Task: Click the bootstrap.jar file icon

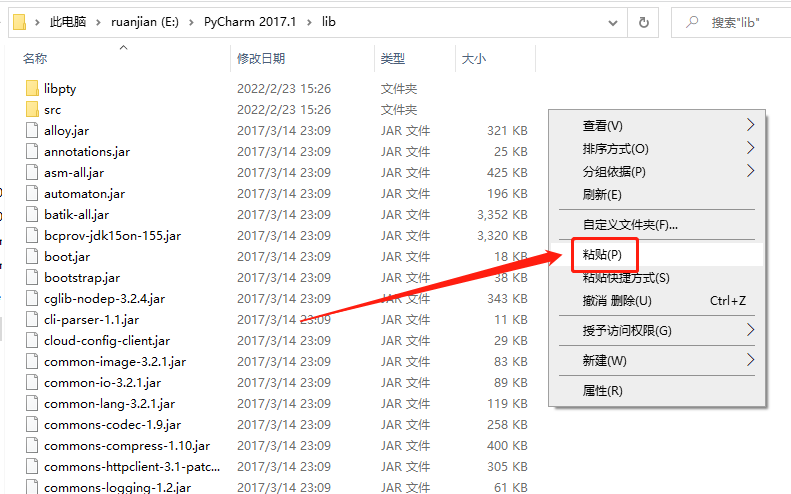Action: point(32,278)
